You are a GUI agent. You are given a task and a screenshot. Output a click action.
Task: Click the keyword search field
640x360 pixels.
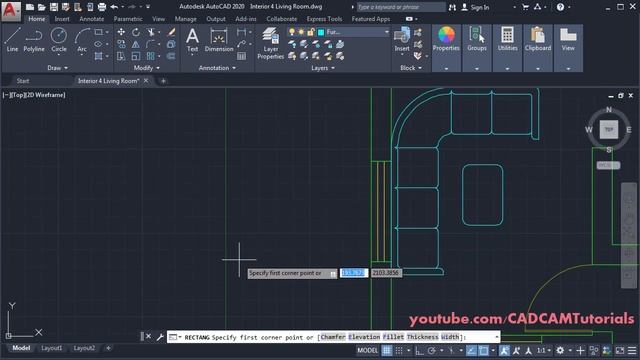click(401, 7)
